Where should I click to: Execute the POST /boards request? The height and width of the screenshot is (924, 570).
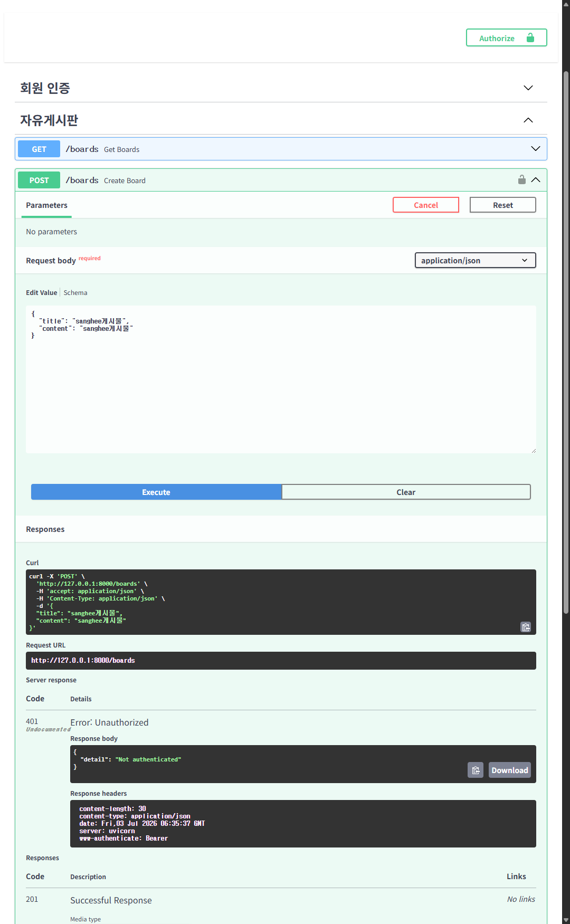pos(156,492)
